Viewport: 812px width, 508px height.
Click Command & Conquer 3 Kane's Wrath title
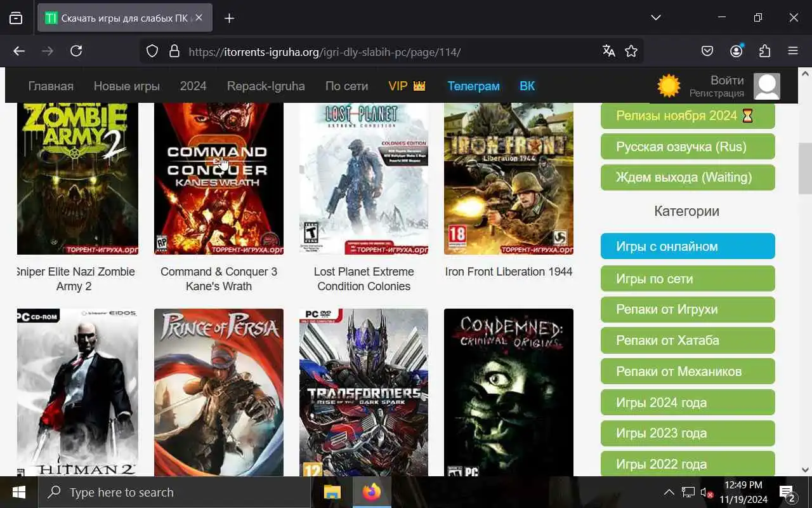pyautogui.click(x=219, y=279)
